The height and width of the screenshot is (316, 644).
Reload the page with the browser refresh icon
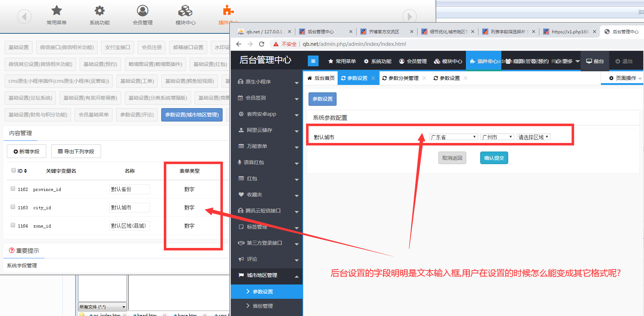[262, 44]
